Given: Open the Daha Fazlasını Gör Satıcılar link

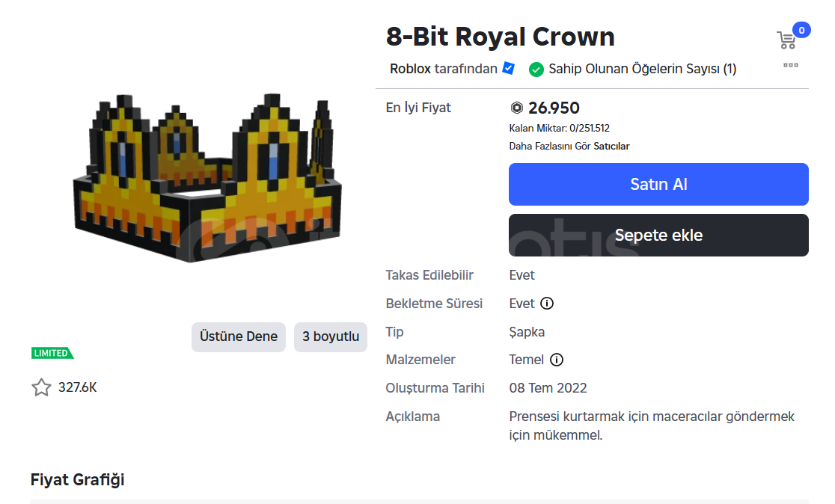Looking at the screenshot, I should coord(569,146).
